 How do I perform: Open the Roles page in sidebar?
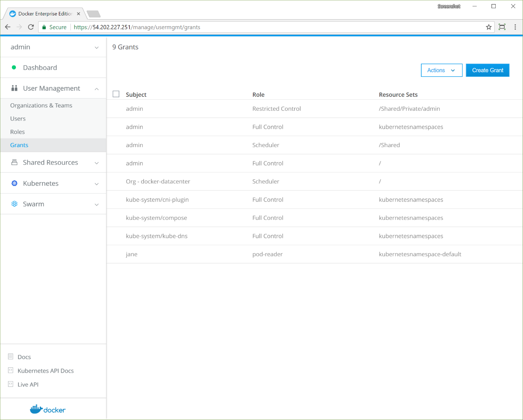(x=18, y=132)
